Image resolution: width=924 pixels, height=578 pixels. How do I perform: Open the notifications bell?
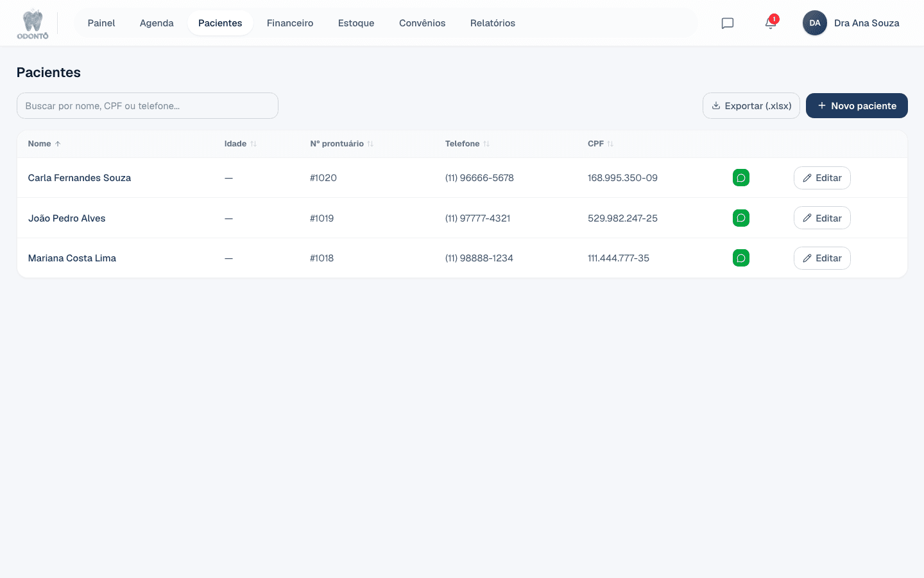771,23
